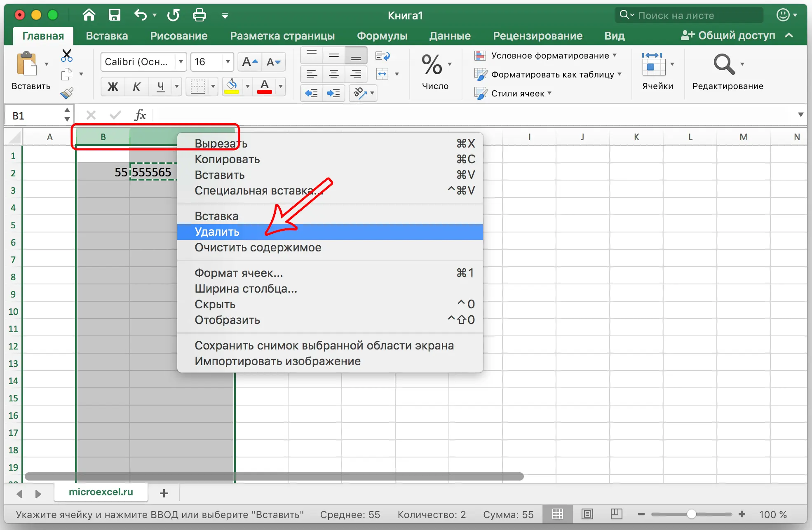Insert function with fx icon
Image resolution: width=812 pixels, height=530 pixels.
[140, 115]
